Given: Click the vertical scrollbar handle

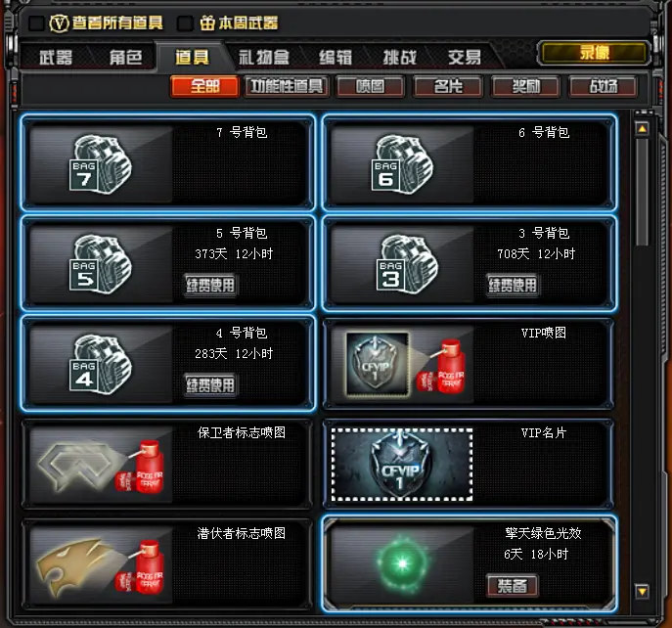Looking at the screenshot, I should 642,192.
